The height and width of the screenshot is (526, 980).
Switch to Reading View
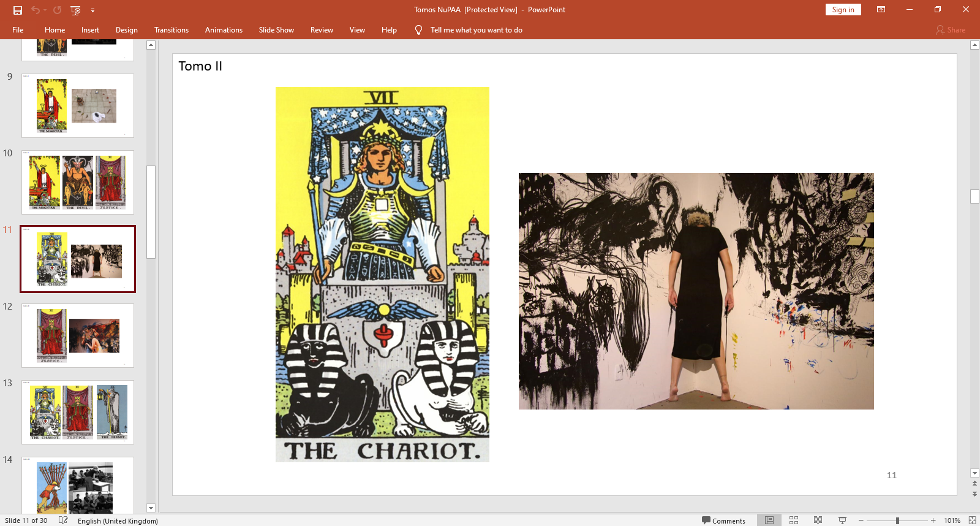(x=818, y=520)
